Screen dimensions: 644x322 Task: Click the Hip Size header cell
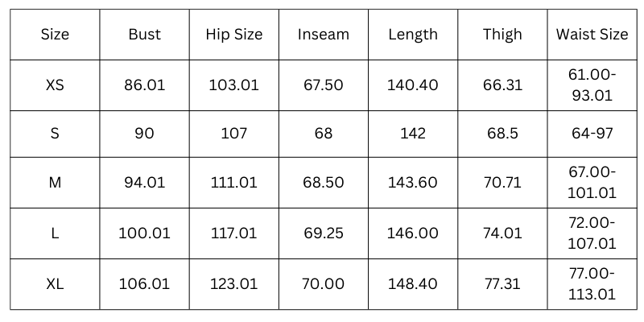233,34
